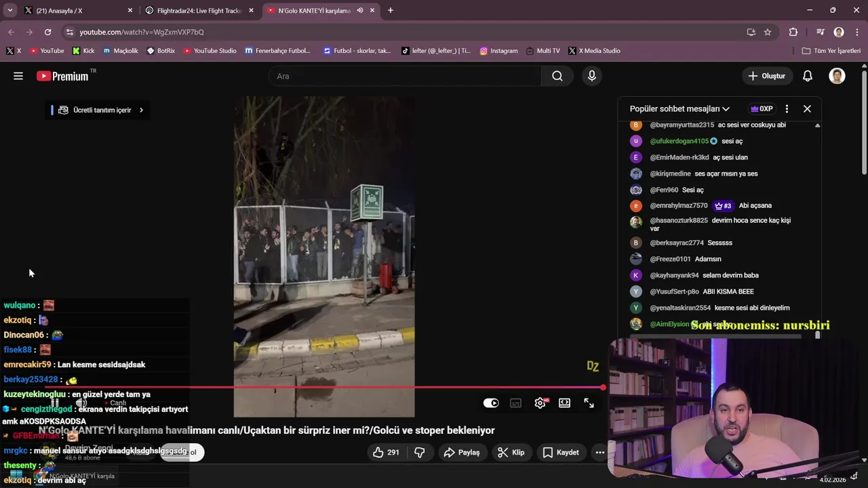
Task: Click chat user @bayramyurttas2315
Action: tap(682, 125)
